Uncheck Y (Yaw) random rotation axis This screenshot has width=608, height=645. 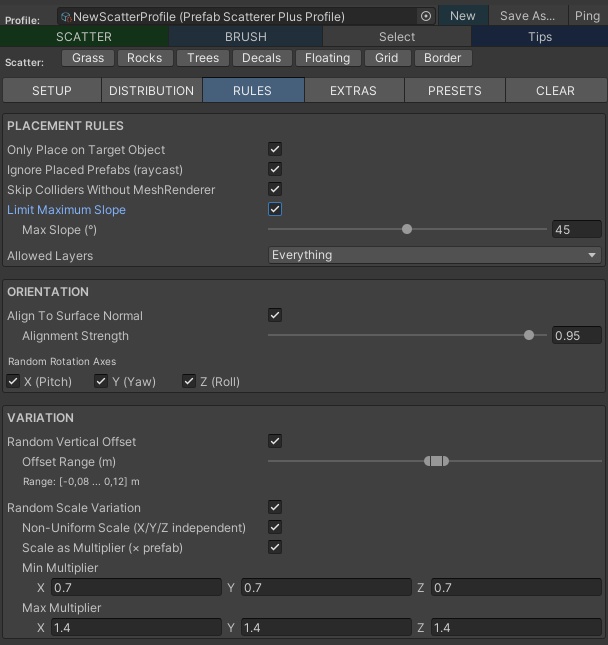point(101,381)
